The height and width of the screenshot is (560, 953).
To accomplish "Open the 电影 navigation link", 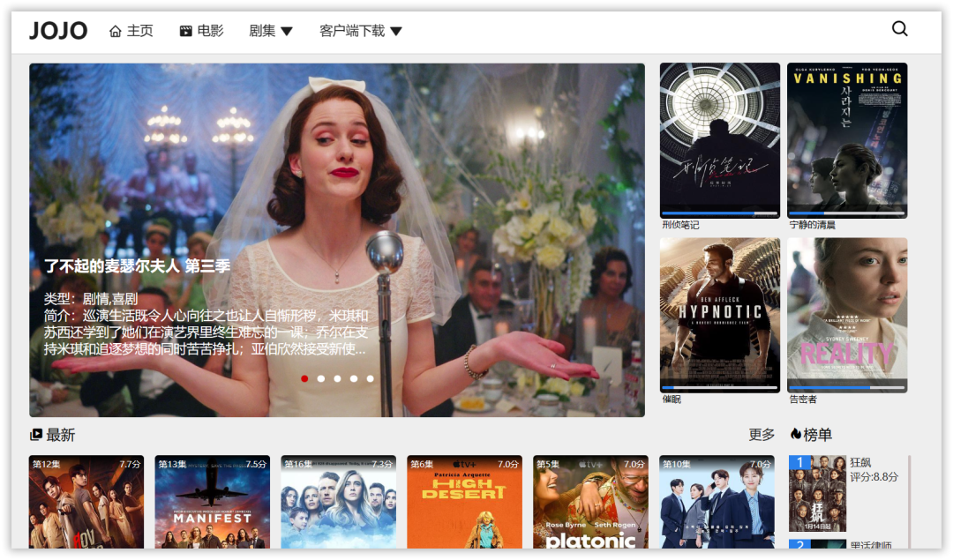I will click(x=210, y=30).
